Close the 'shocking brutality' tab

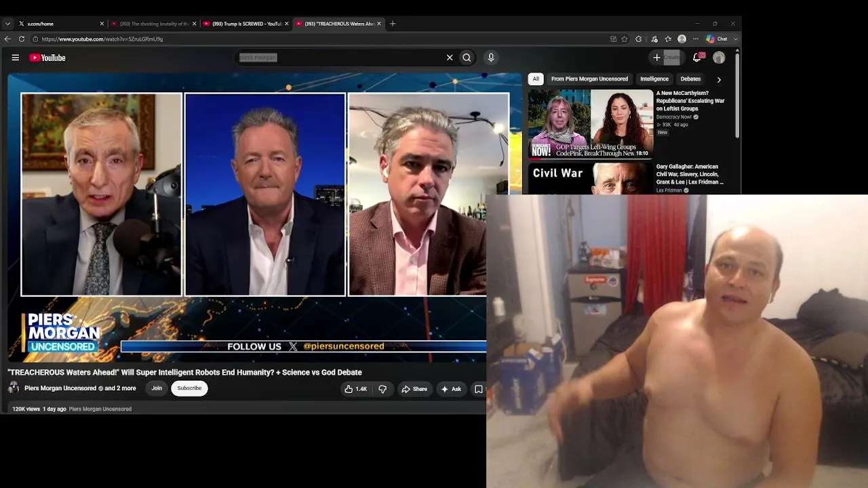pos(194,24)
